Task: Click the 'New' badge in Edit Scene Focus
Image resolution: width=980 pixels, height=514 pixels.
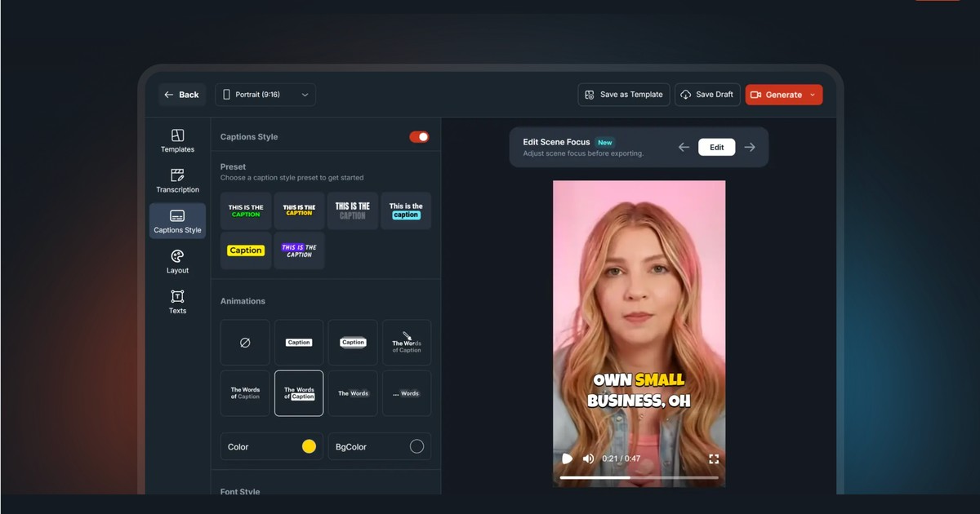Action: (604, 142)
